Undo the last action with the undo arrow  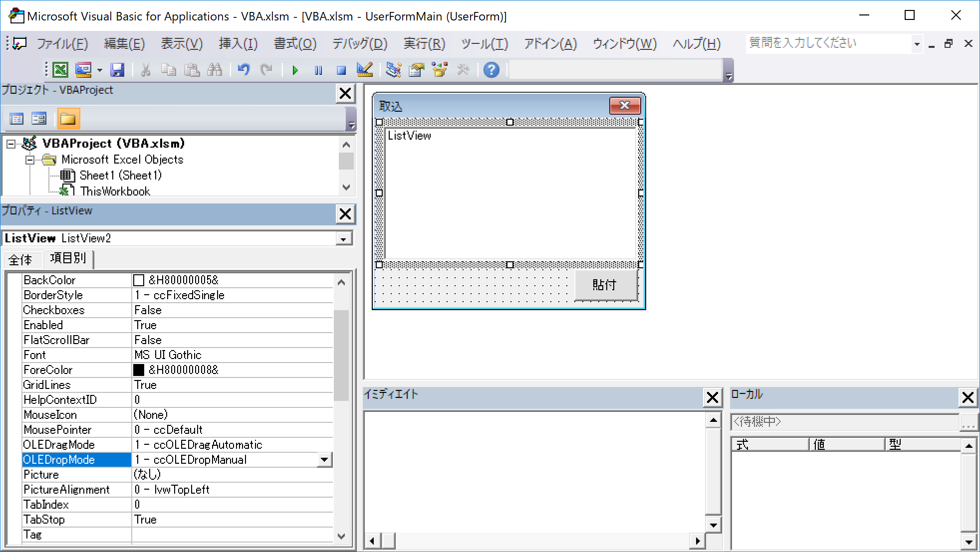tap(244, 70)
